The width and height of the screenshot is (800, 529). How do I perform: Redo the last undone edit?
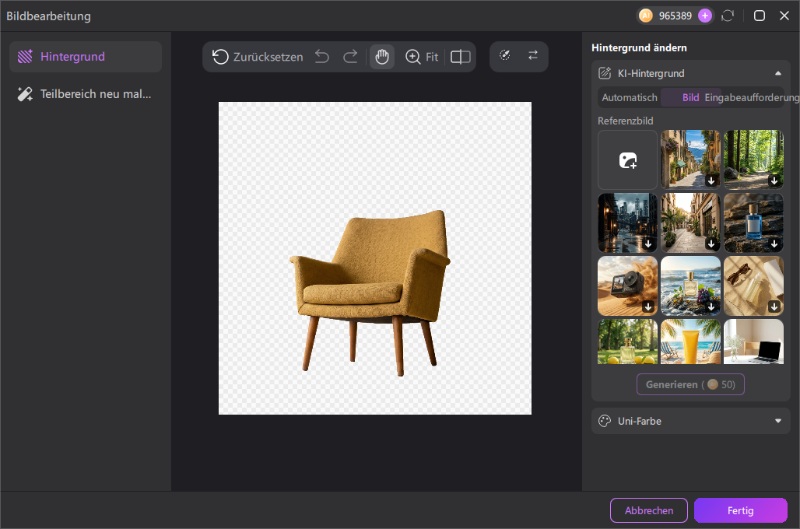(350, 57)
